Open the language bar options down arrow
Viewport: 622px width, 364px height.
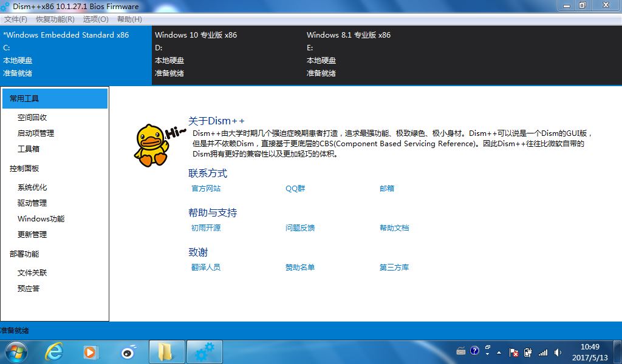(x=488, y=354)
